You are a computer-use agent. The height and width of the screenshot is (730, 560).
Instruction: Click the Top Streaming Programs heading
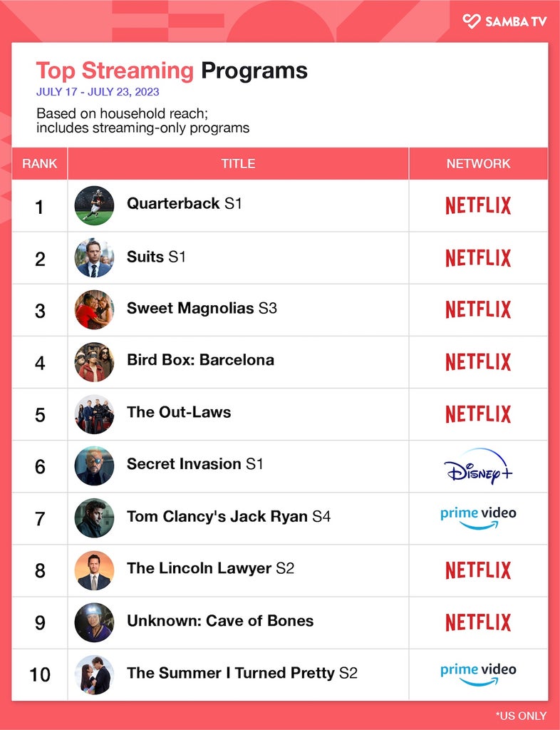click(172, 71)
